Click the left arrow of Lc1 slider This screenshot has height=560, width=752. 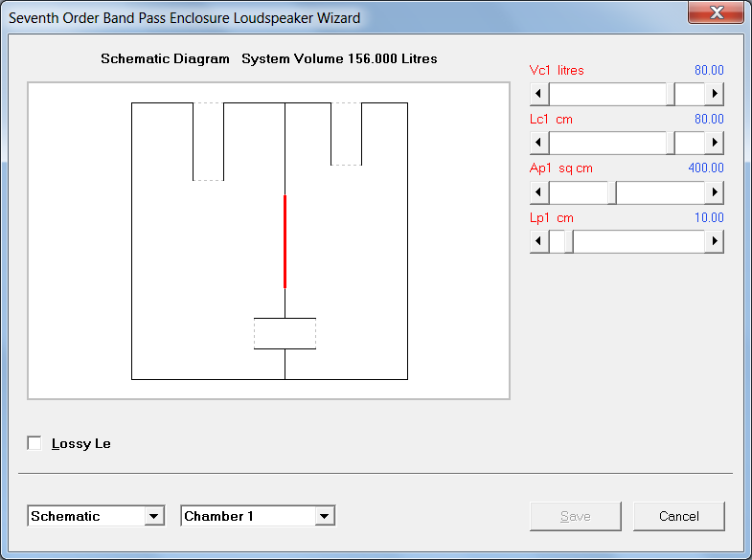539,143
